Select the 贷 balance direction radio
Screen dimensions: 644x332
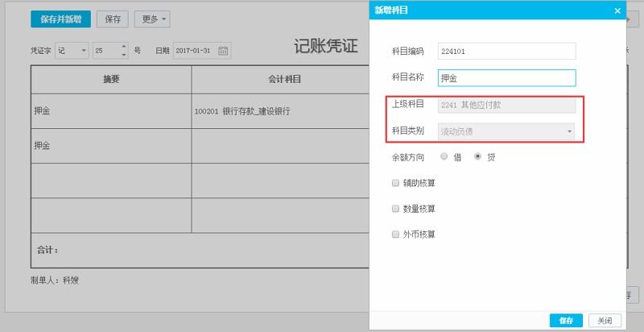point(478,156)
